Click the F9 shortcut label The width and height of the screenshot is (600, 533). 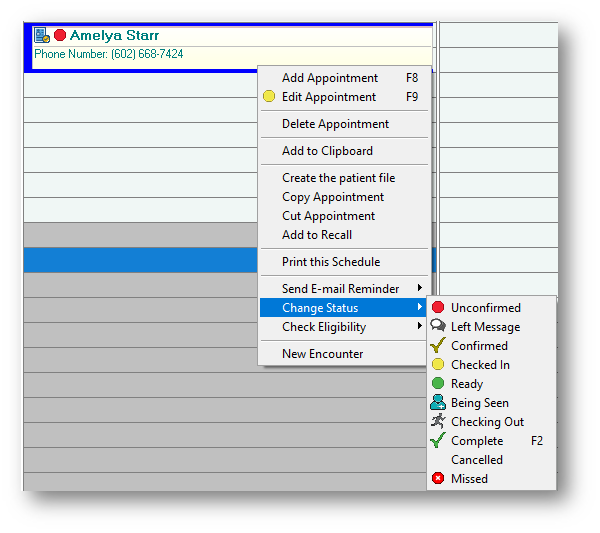click(412, 96)
